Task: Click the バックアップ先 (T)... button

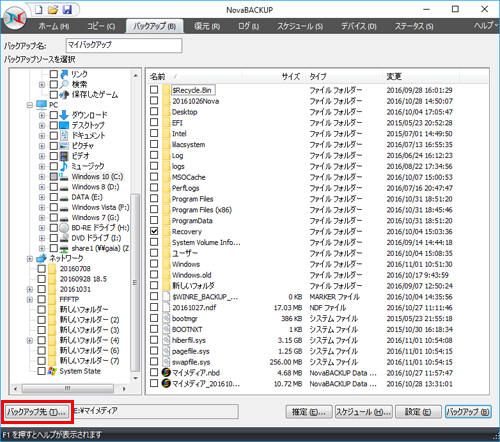Action: point(37,412)
